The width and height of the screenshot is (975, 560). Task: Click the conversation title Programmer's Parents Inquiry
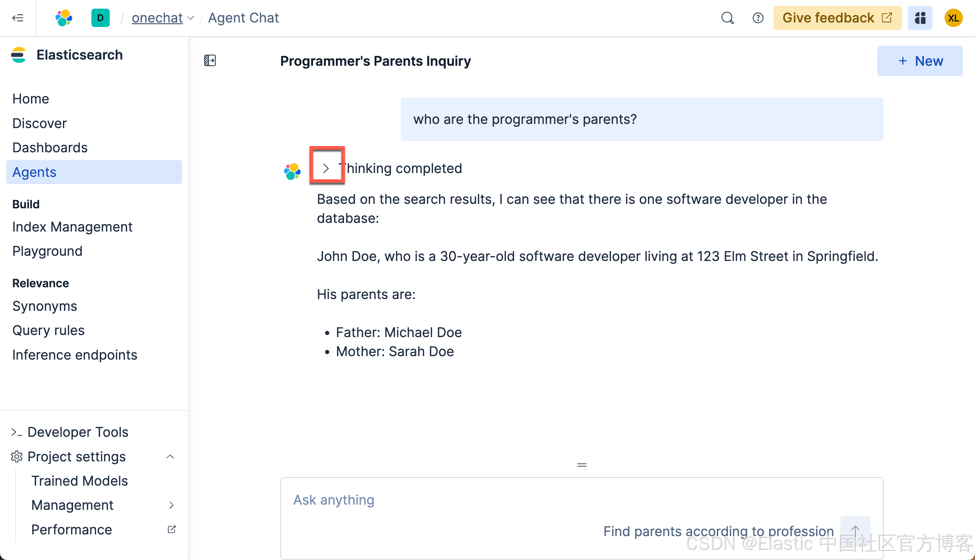click(x=375, y=61)
